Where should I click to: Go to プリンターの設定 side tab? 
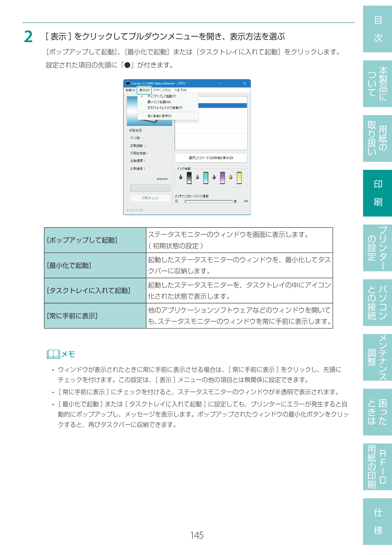tap(377, 248)
